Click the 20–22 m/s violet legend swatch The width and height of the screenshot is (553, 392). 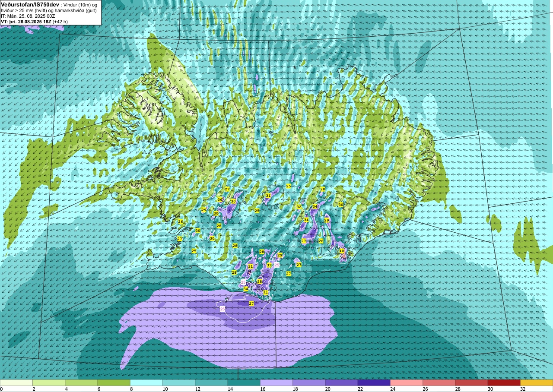pos(341,383)
